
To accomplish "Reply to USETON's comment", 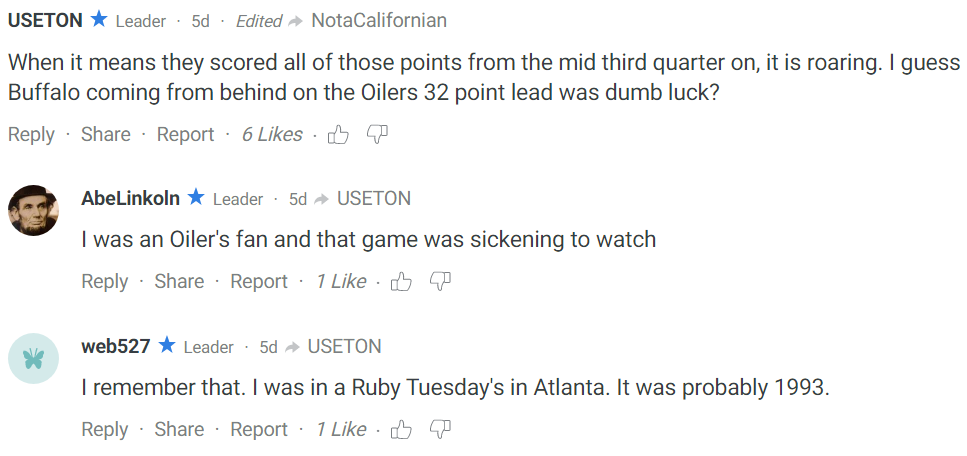I will pos(31,135).
